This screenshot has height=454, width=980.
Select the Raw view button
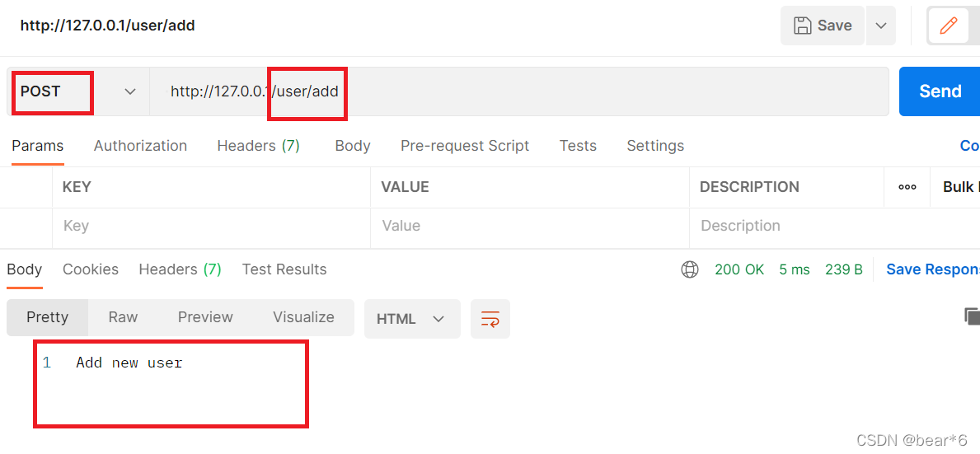pyautogui.click(x=123, y=317)
